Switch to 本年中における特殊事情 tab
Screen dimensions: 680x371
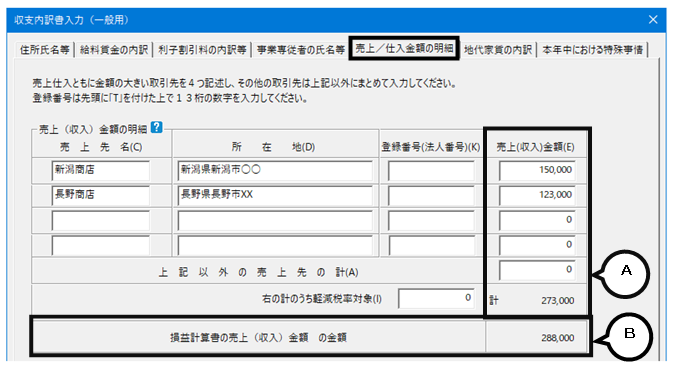point(592,50)
